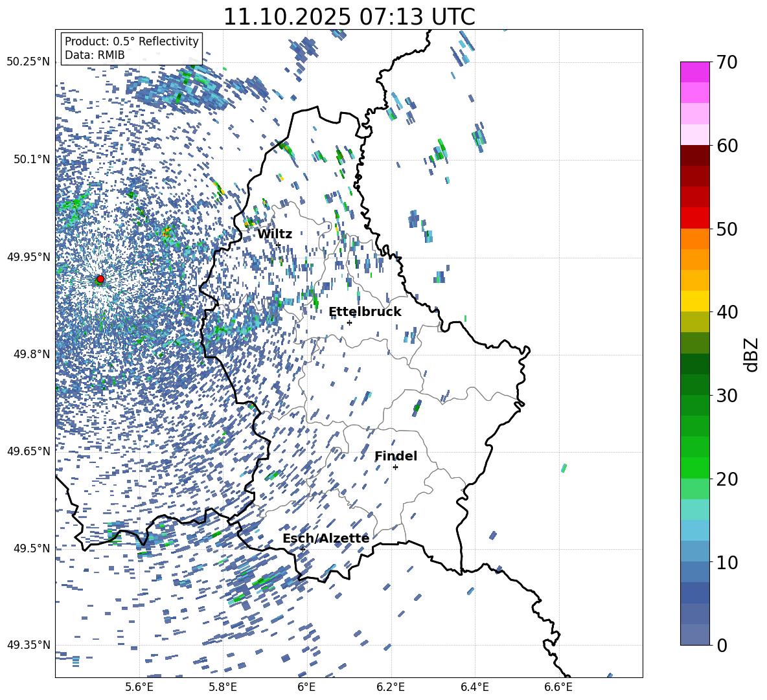Click the colorbar tick label 50
Screen dimensions: 767x700
pos(727,229)
